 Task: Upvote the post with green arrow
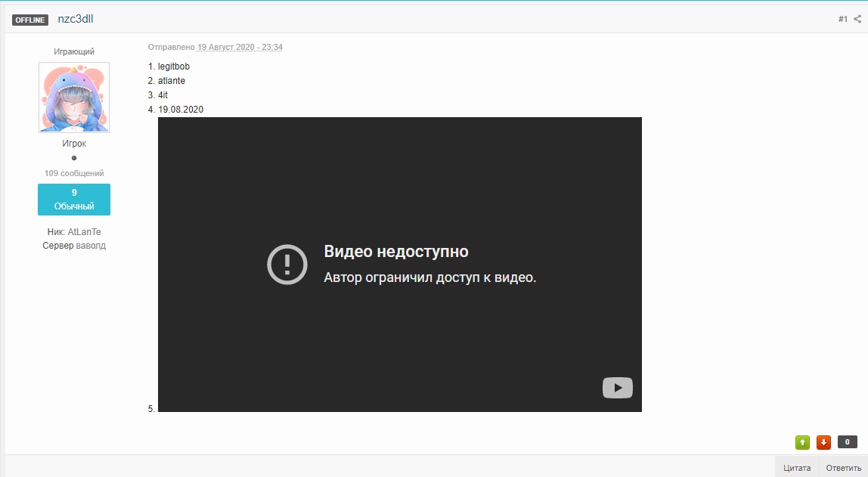(802, 442)
